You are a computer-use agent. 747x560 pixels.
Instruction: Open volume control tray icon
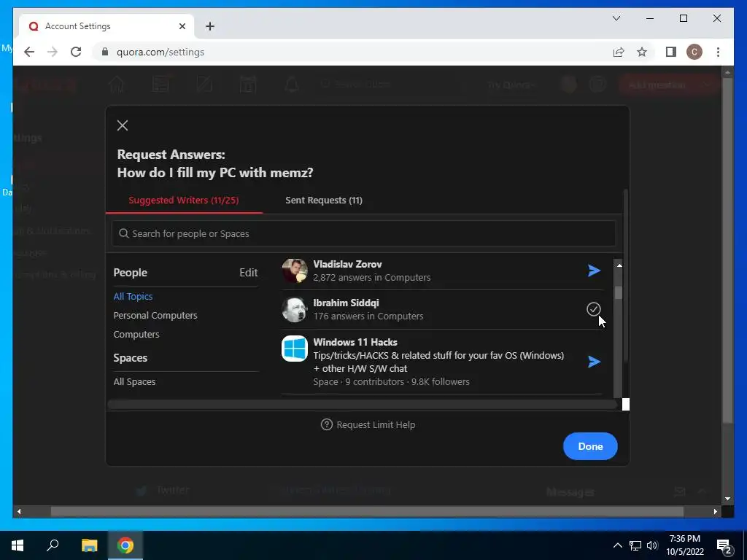pos(651,545)
